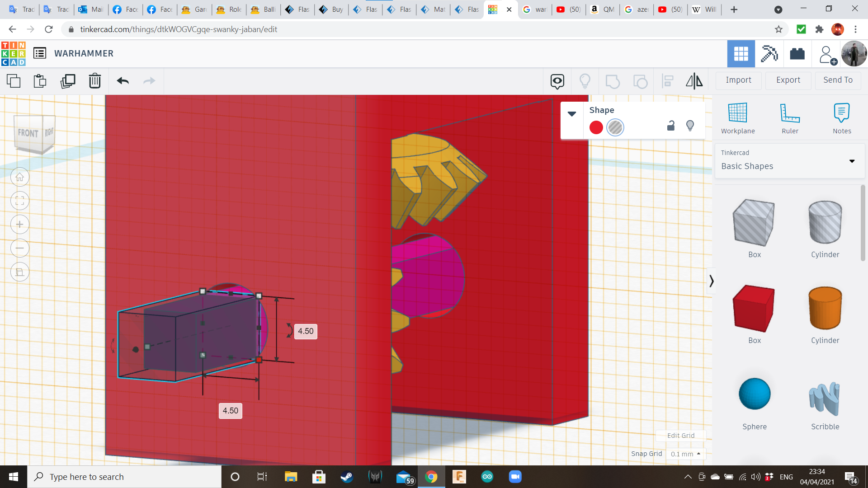Open the Snap Grid 0.1 mm dropdown
The width and height of the screenshot is (868, 488).
(685, 454)
